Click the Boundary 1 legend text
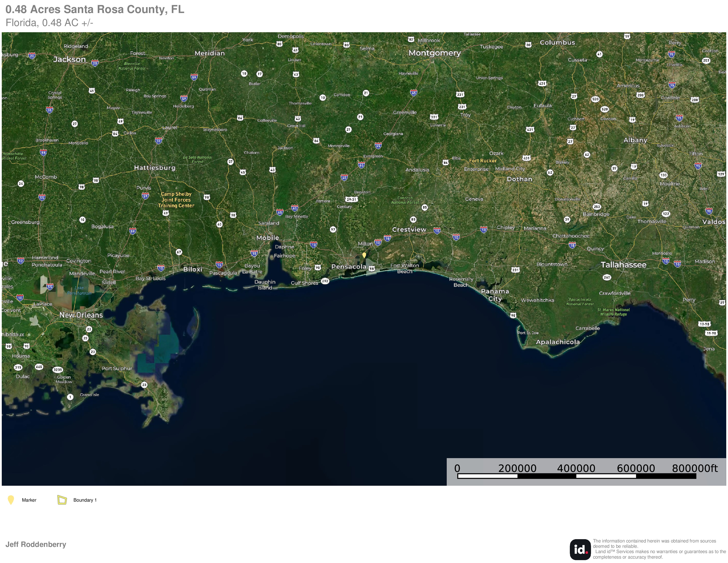728x563 pixels. [85, 500]
